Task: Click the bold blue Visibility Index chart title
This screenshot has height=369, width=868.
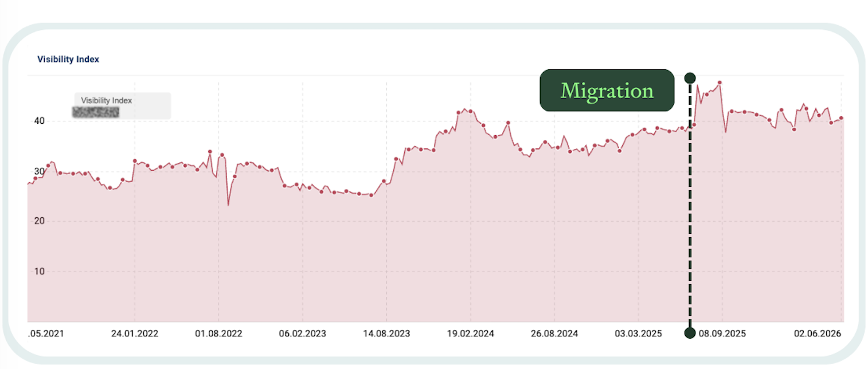Action: pos(68,60)
